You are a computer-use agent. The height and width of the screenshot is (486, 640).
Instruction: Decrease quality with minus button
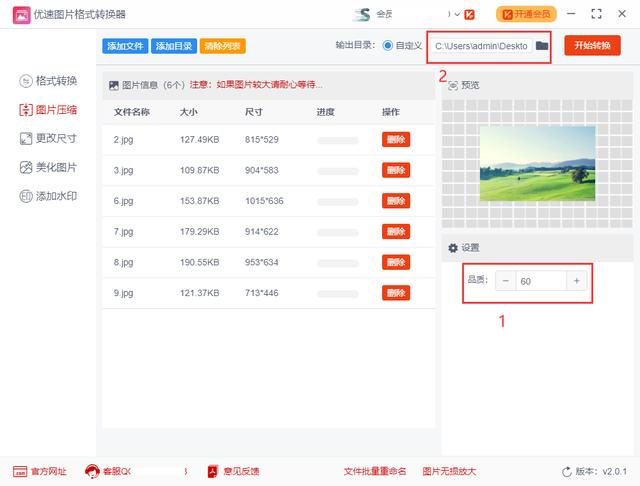pos(506,281)
